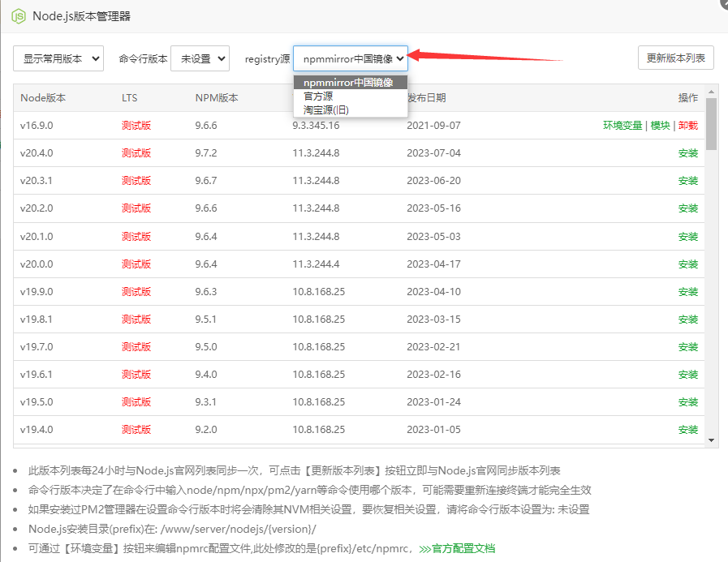Click the Node版本 column header
This screenshot has width=728, height=562.
pos(43,98)
